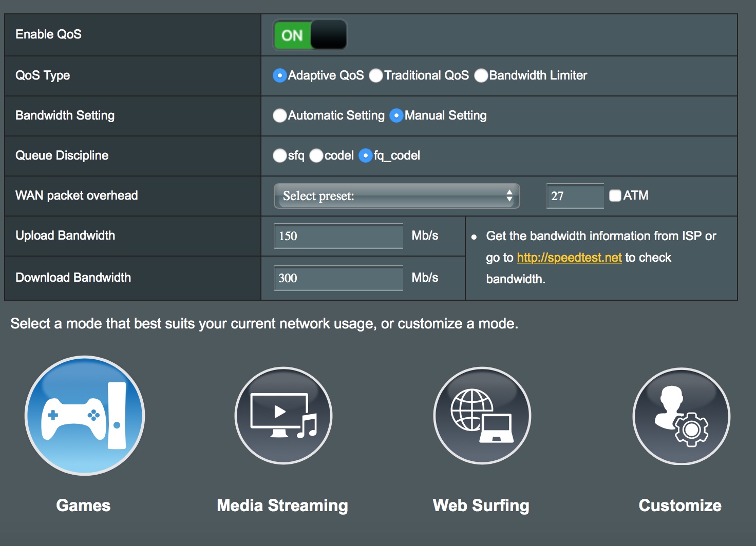The height and width of the screenshot is (546, 756).
Task: Open the speedtest.net link
Action: pyautogui.click(x=569, y=258)
